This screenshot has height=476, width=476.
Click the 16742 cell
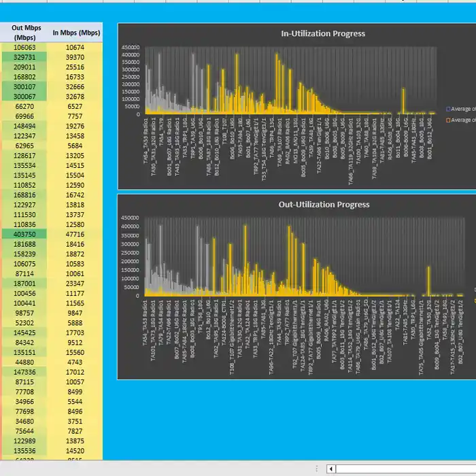tap(75, 195)
